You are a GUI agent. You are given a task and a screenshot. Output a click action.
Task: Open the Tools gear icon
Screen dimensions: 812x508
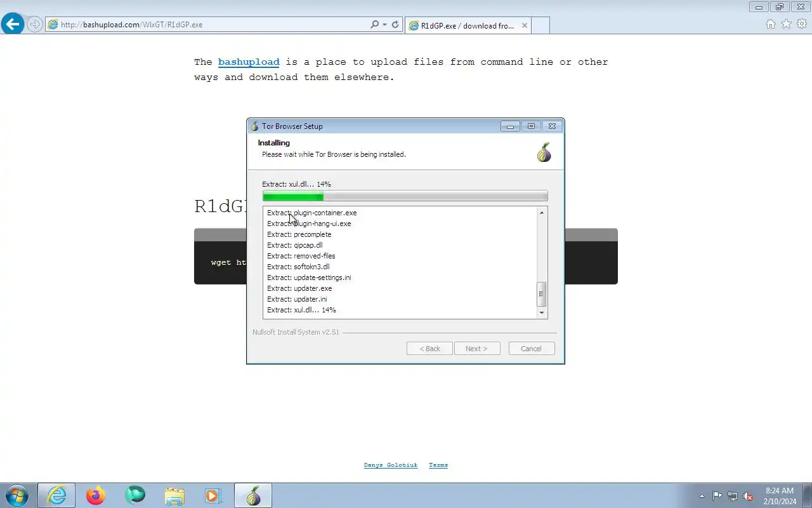pyautogui.click(x=802, y=24)
